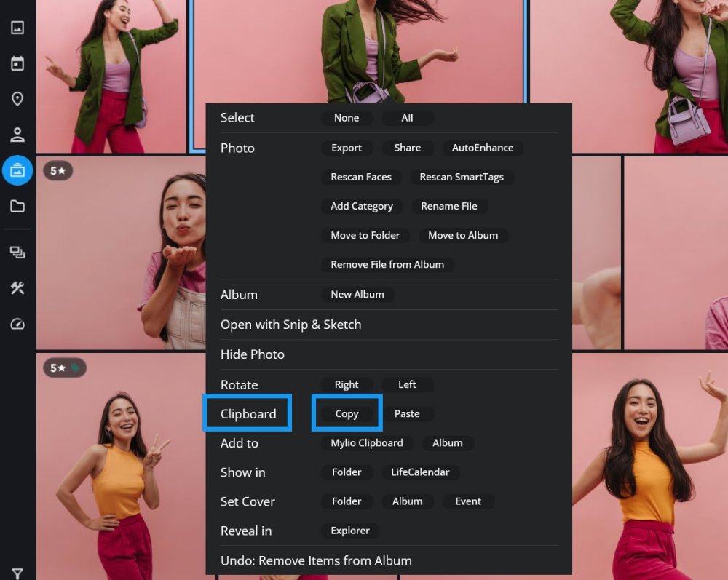
Task: Click the 5-star rating badge on kiss photo
Action: [58, 171]
